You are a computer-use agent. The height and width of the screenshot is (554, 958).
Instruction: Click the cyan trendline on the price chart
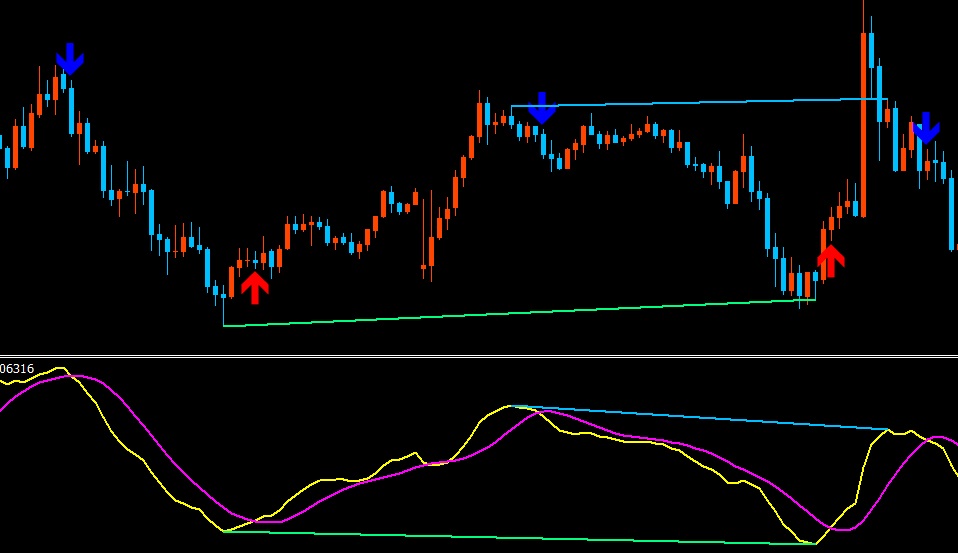699,102
